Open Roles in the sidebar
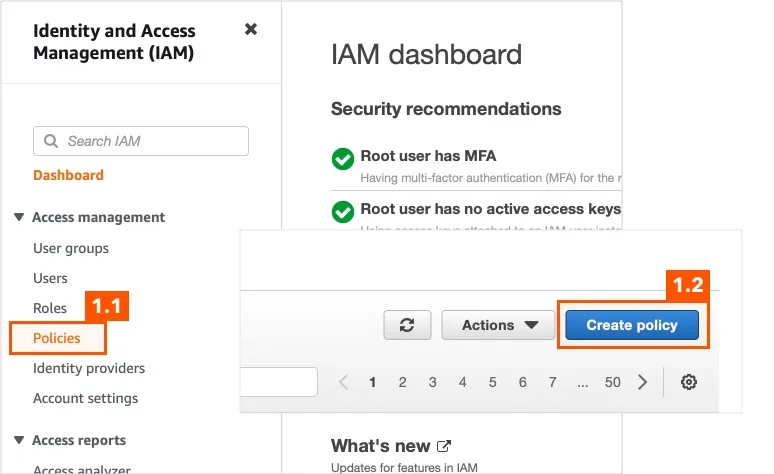This screenshot has width=774, height=474. [x=50, y=308]
